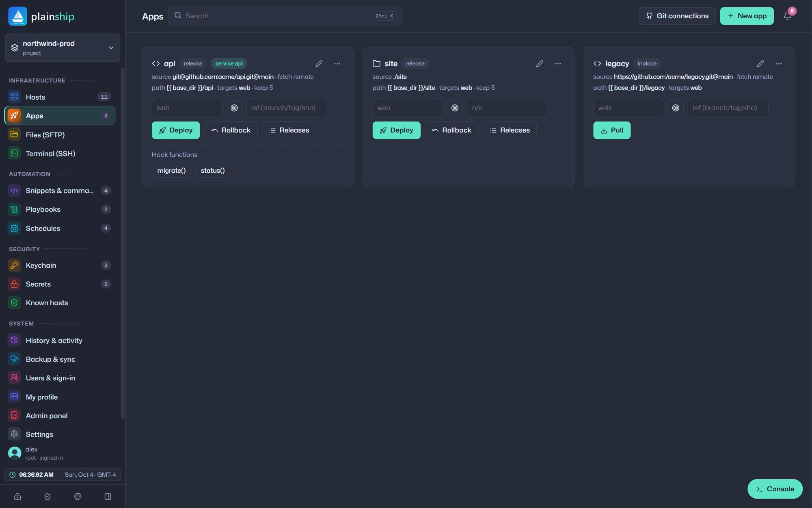The image size is (812, 508).
Task: Open Admin panel in the sidebar
Action: (x=60, y=415)
